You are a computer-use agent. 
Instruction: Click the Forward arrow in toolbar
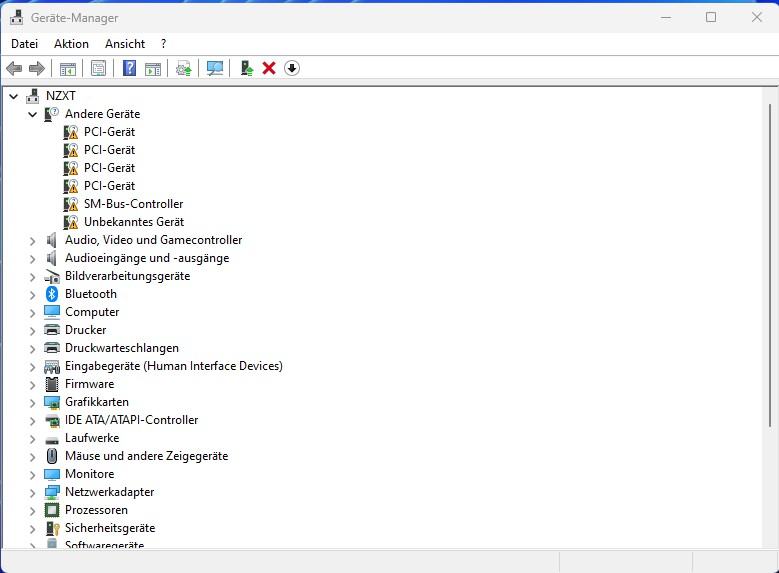(37, 68)
